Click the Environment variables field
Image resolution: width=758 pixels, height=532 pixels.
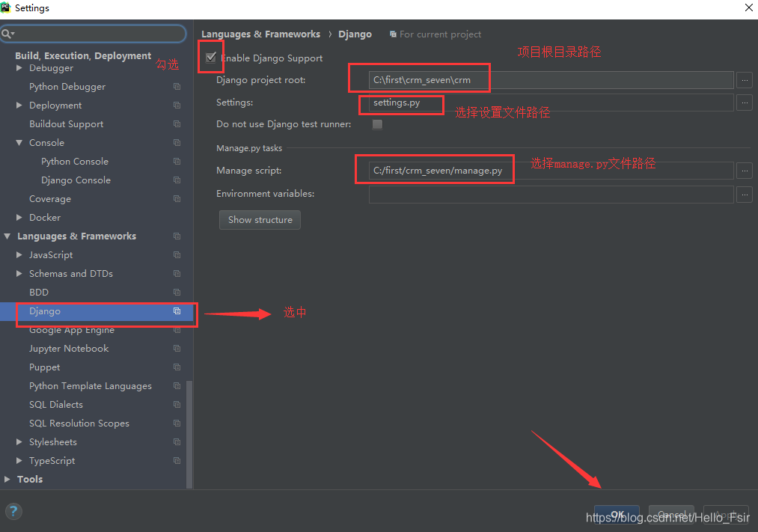(551, 195)
